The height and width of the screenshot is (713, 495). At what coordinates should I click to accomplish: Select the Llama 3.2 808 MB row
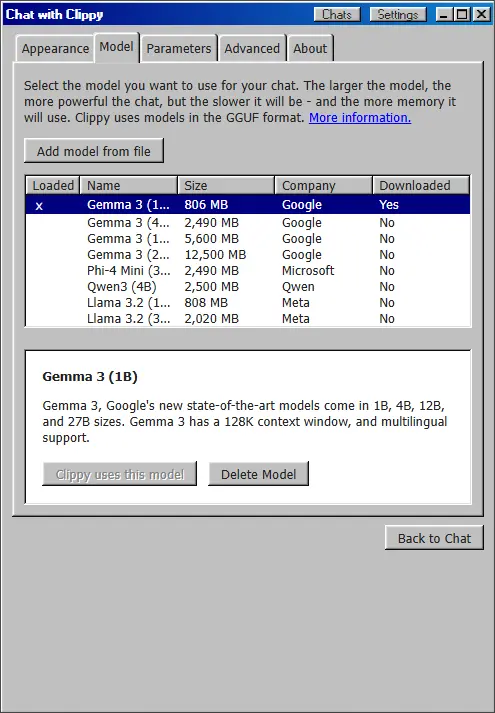tap(248, 302)
